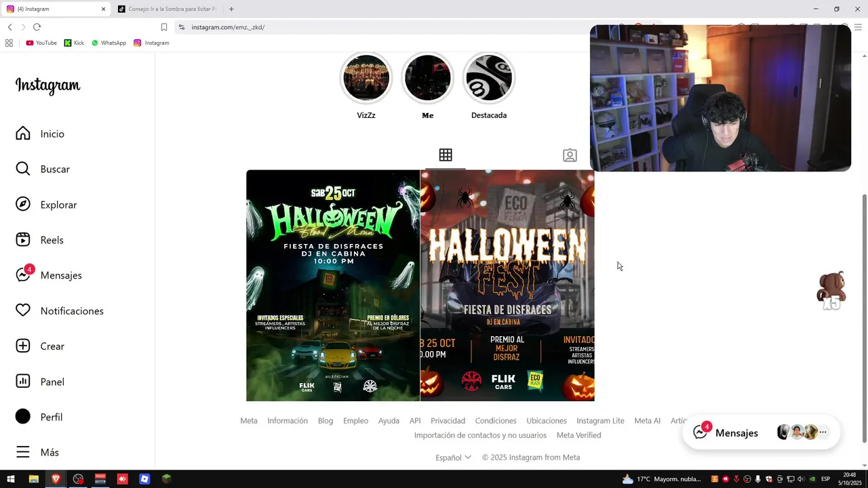Click the Empleo footer link
Screen dimensions: 868x488
pyautogui.click(x=355, y=421)
